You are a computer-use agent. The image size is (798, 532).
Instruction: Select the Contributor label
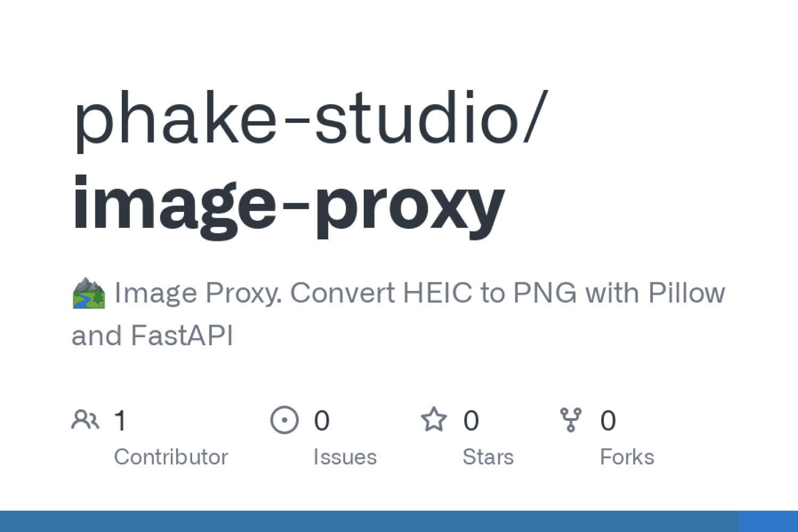171,457
